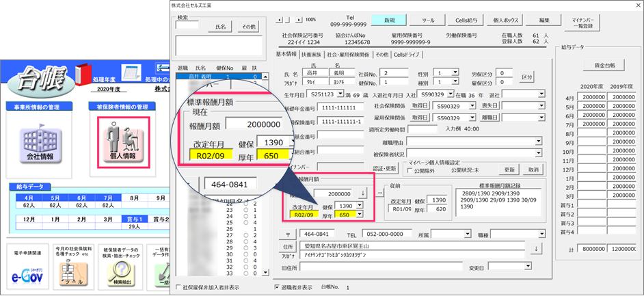Switch to the Cellsドライブ tab
Image resolution: width=644 pixels, height=296 pixels.
tap(407, 55)
